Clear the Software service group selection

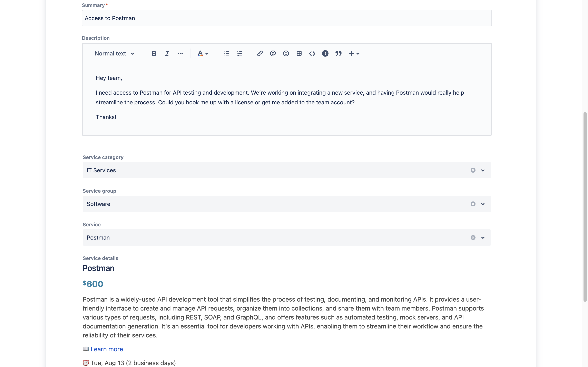tap(473, 204)
